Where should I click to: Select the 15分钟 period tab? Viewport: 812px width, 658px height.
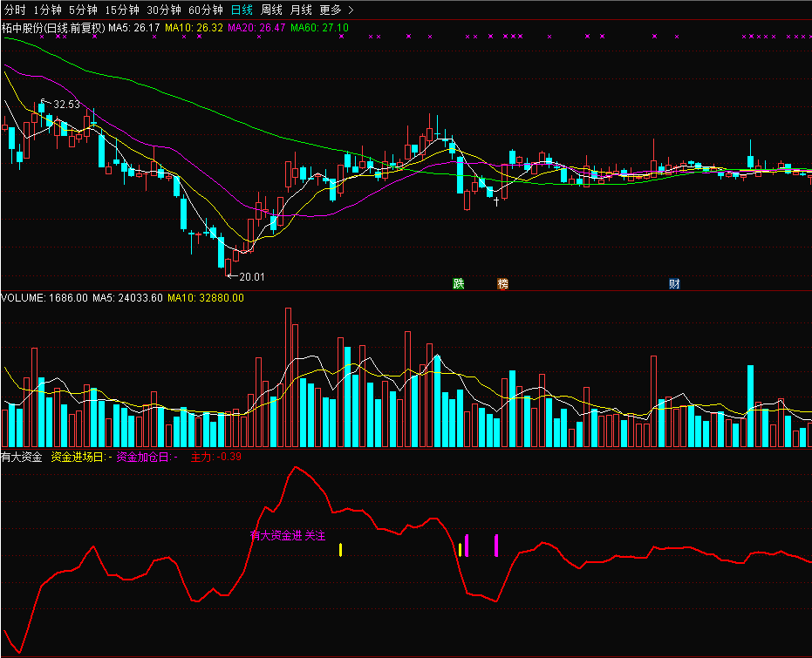(x=122, y=10)
